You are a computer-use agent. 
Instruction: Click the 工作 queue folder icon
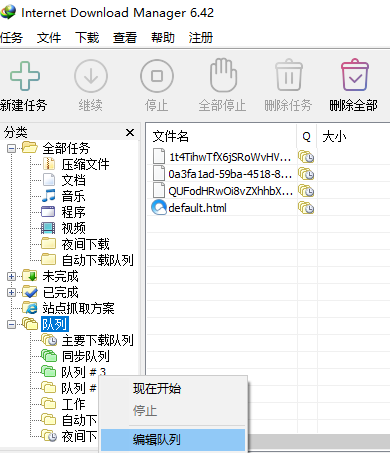pyautogui.click(x=48, y=404)
